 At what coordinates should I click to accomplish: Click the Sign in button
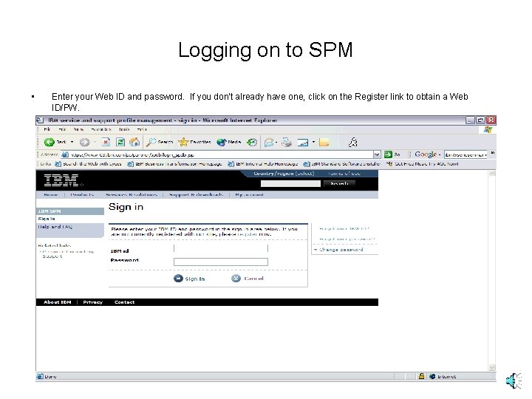[189, 279]
